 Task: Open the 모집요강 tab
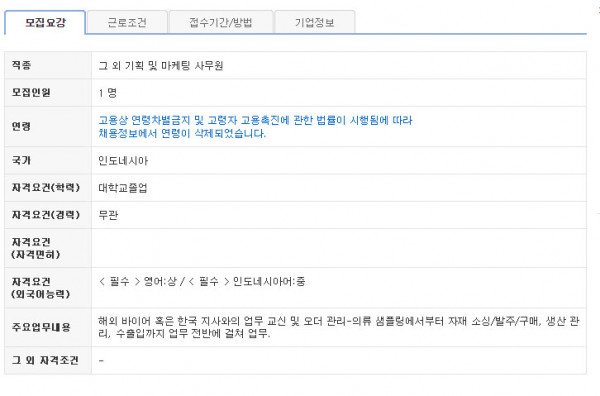[x=45, y=22]
